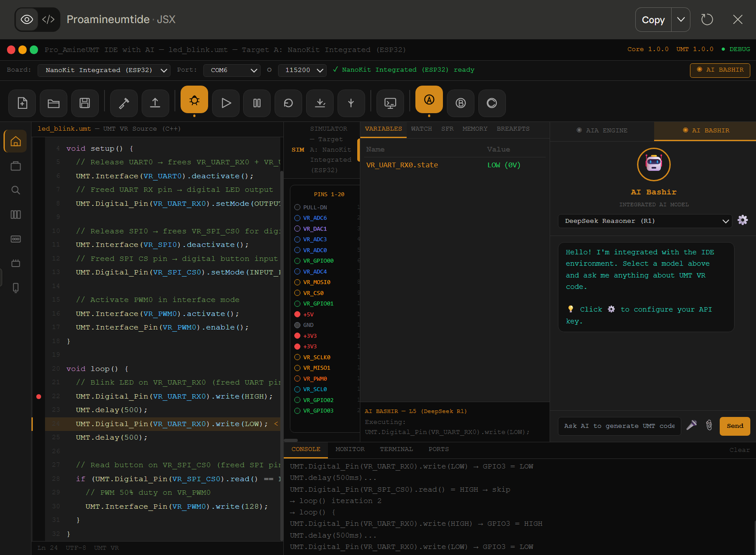
Task: Pause execution with the pause icon
Action: [257, 103]
